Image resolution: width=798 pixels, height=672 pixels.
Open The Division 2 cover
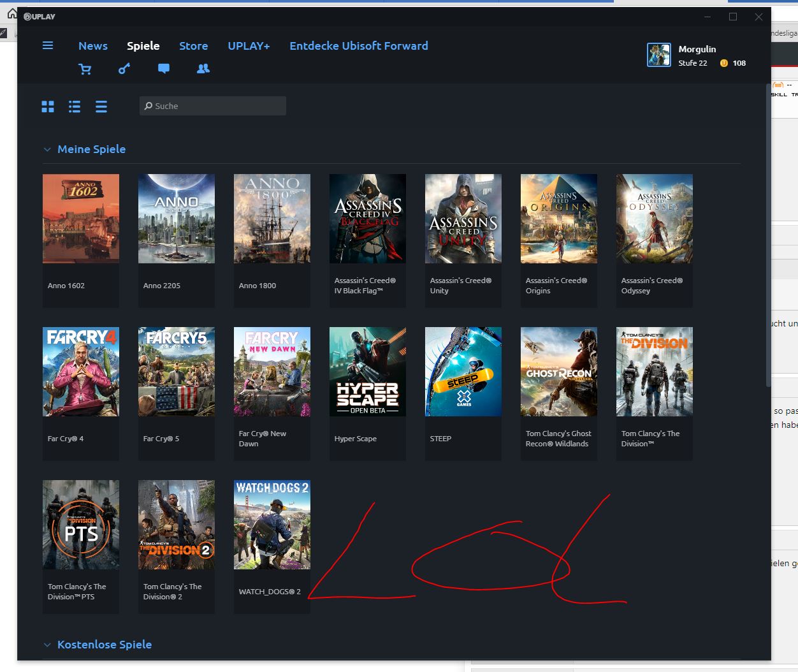(177, 525)
